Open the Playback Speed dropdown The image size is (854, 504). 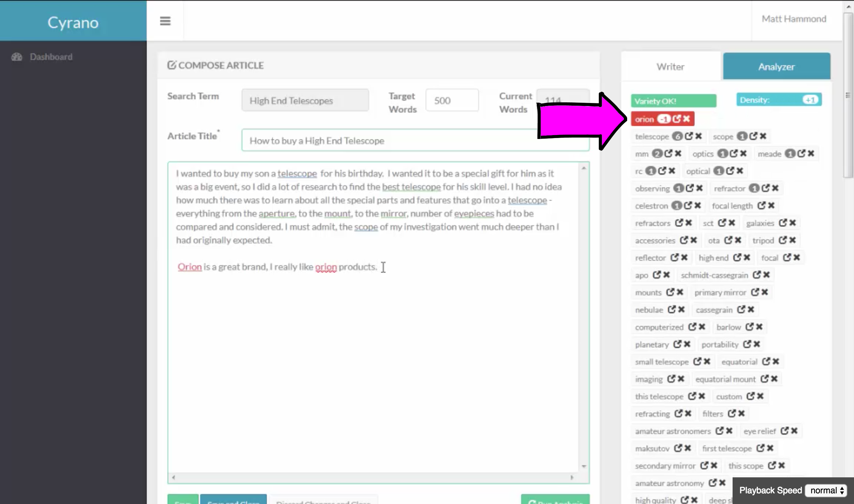pos(826,490)
